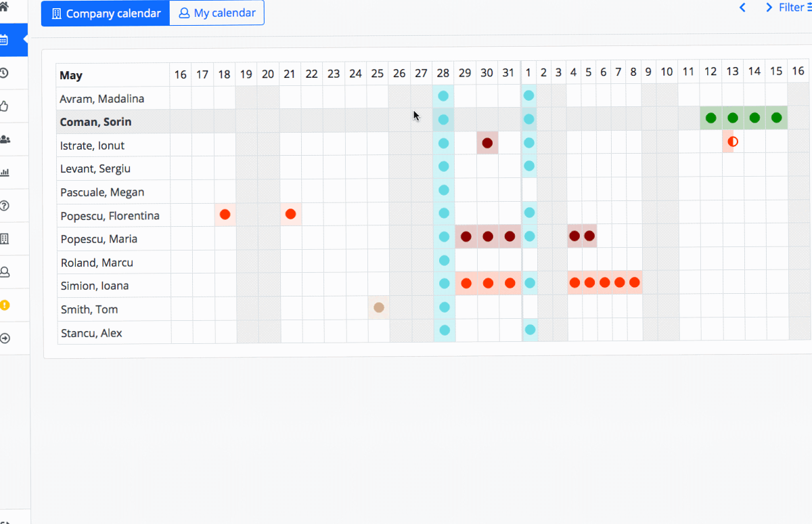Open the team members sidebar icon
Screen dimensions: 812x524
point(5,139)
